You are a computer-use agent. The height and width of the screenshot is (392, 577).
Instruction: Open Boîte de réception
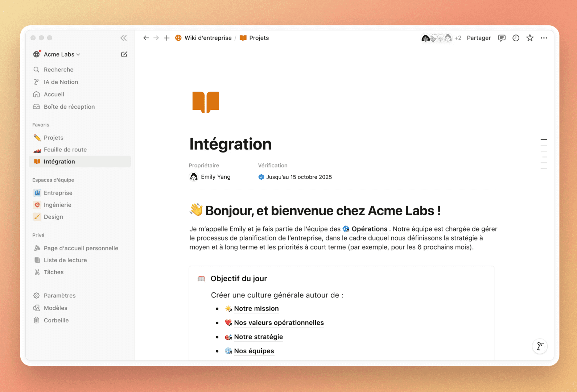click(x=80, y=107)
